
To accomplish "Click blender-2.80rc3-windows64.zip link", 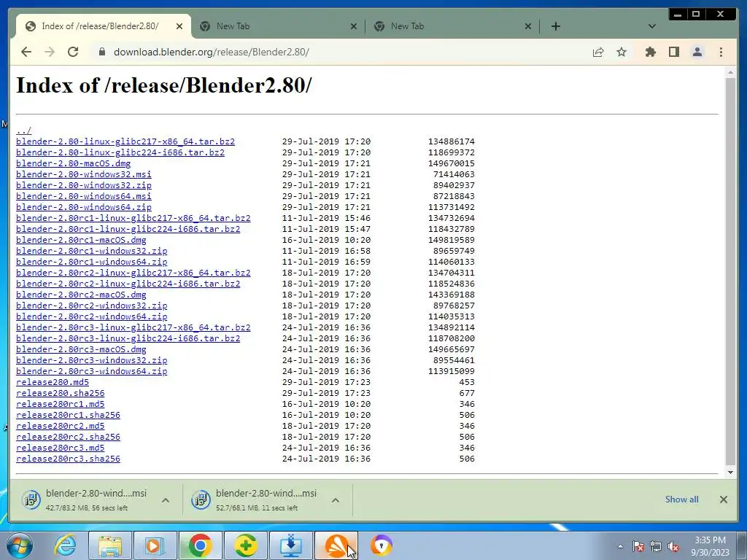I will 91,371.
